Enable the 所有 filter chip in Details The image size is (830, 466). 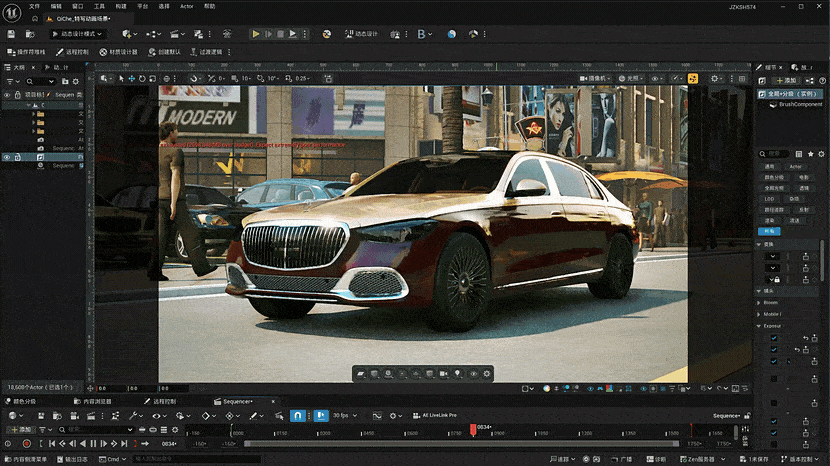coord(769,231)
